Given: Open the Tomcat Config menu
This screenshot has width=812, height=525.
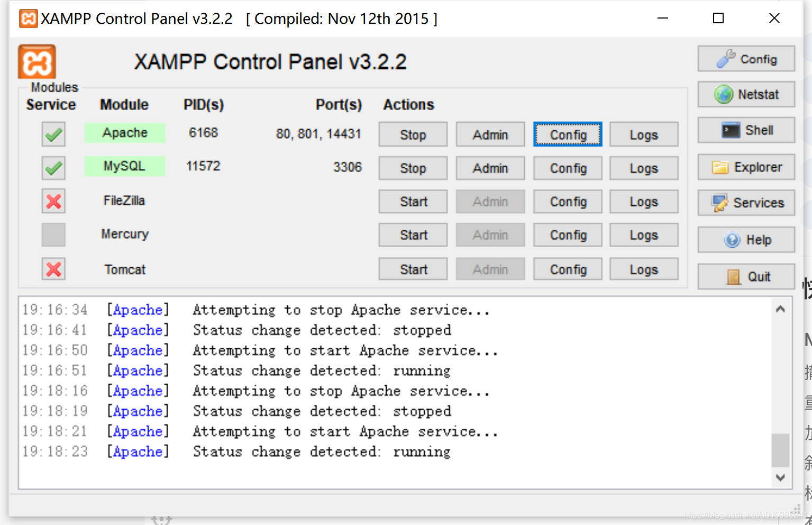Looking at the screenshot, I should coord(568,269).
